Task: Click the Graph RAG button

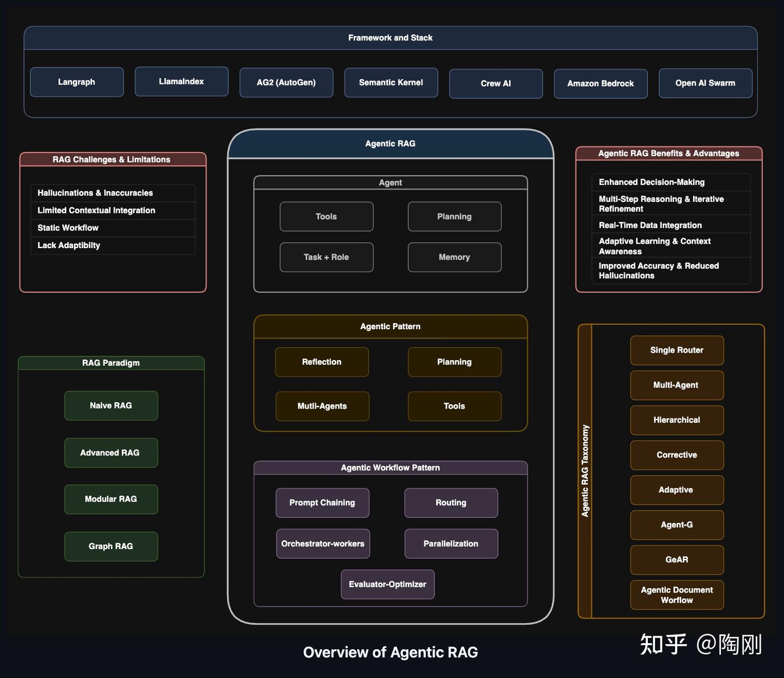Action: pos(111,546)
